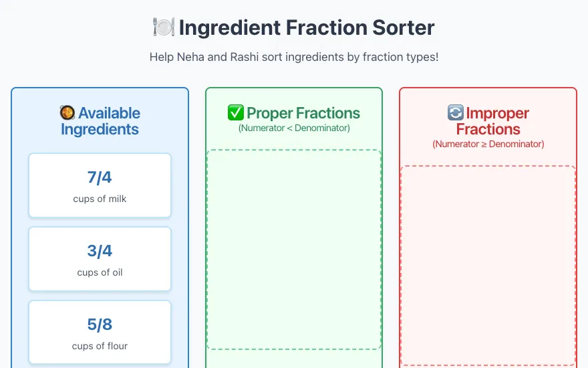
Task: Click the green checkmark icon on Proper Fractions
Action: click(x=235, y=112)
